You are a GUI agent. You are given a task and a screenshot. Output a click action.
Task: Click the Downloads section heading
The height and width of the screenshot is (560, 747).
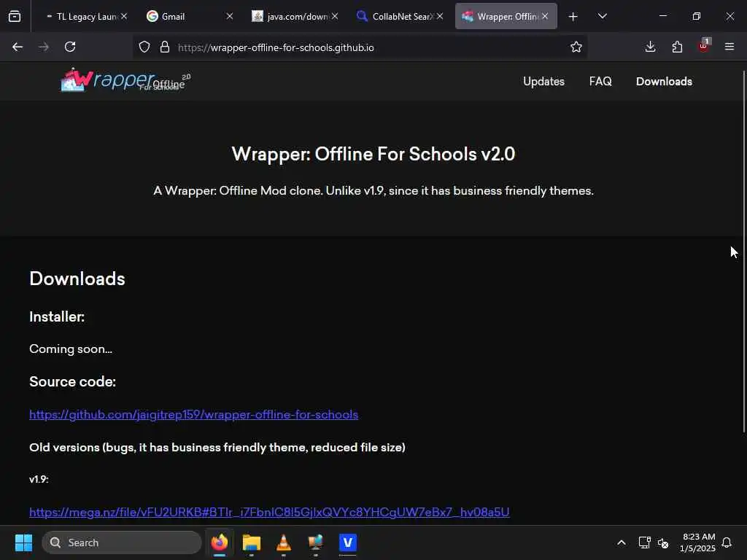77,279
